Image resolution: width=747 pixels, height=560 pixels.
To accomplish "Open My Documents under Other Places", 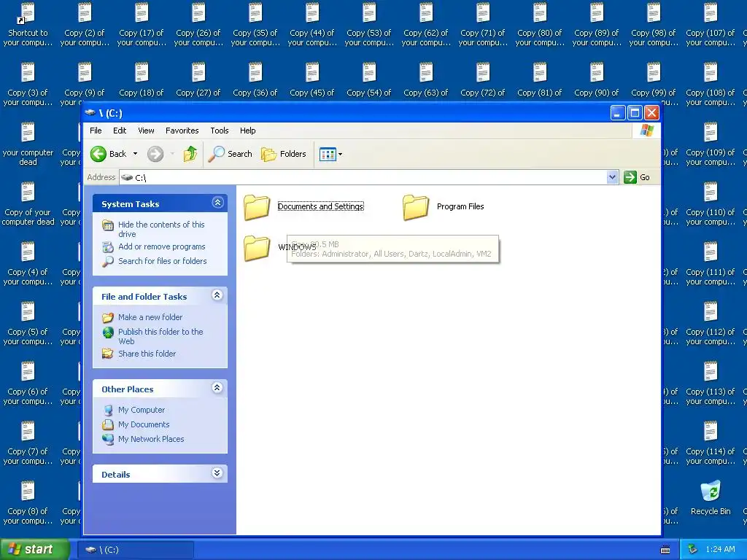I will (144, 424).
